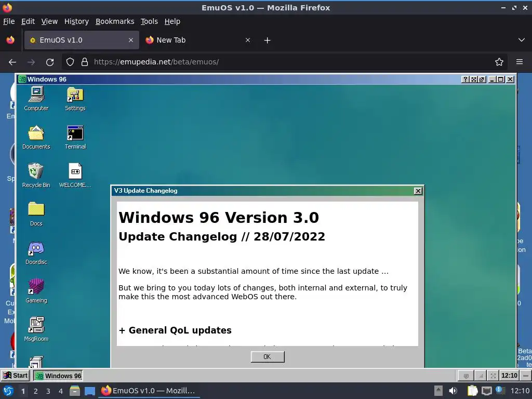This screenshot has width=532, height=399.
Task: Click the network ethernet tray icon
Action: (486, 391)
